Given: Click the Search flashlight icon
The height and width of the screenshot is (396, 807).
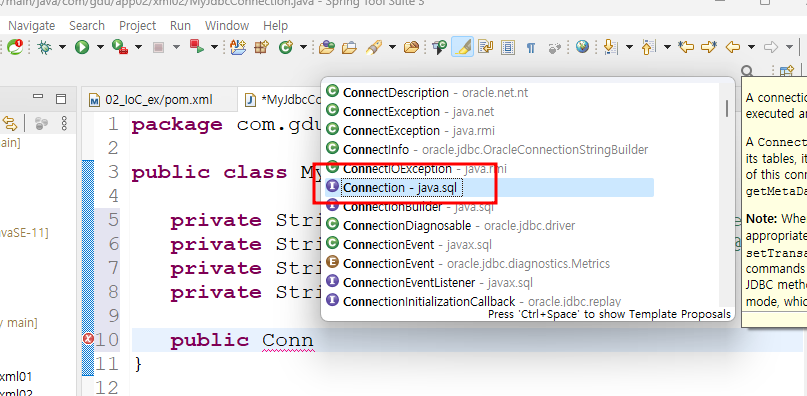Looking at the screenshot, I should [373, 47].
